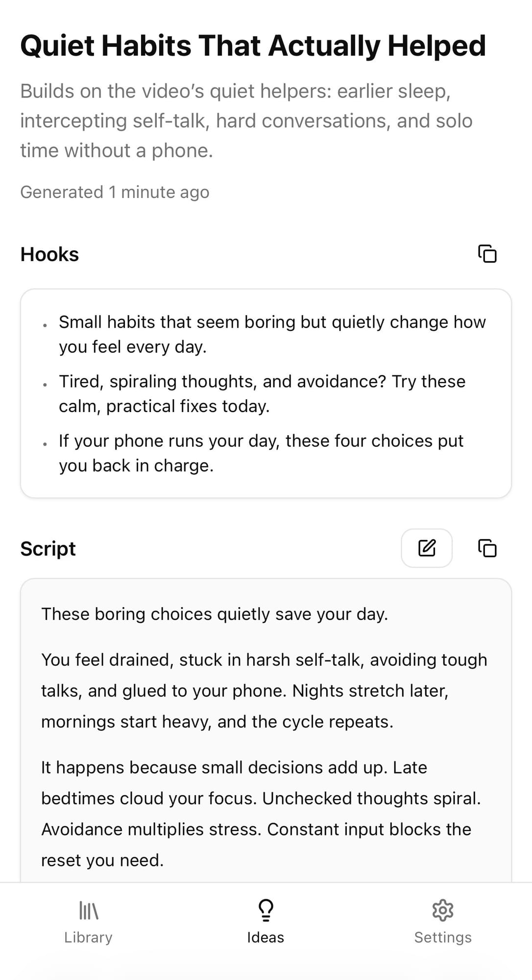Click the "Generated 1 minute ago" timestamp
This screenshot has width=532, height=980.
(x=115, y=192)
